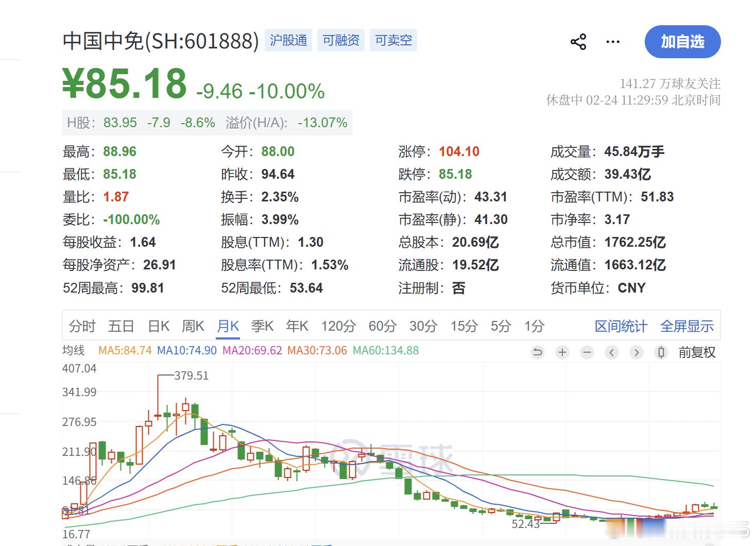The height and width of the screenshot is (546, 756).
Task: Switch to the 分时 chart tab
Action: coord(82,326)
